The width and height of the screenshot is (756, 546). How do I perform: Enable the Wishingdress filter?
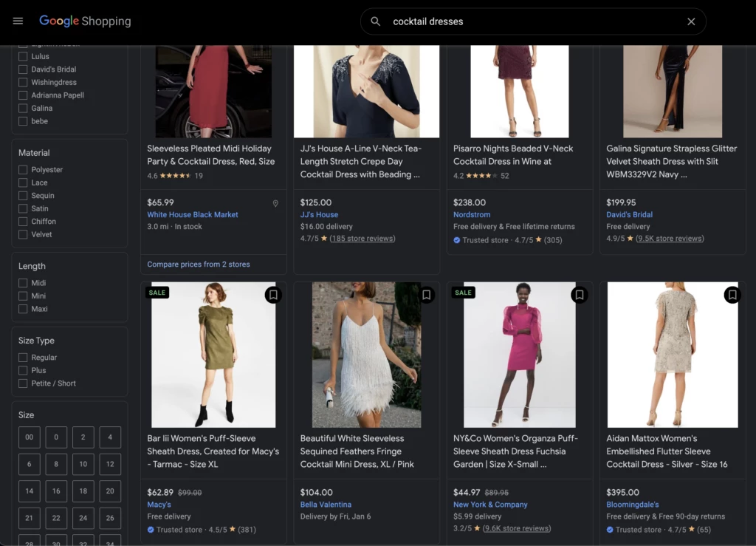pyautogui.click(x=23, y=83)
